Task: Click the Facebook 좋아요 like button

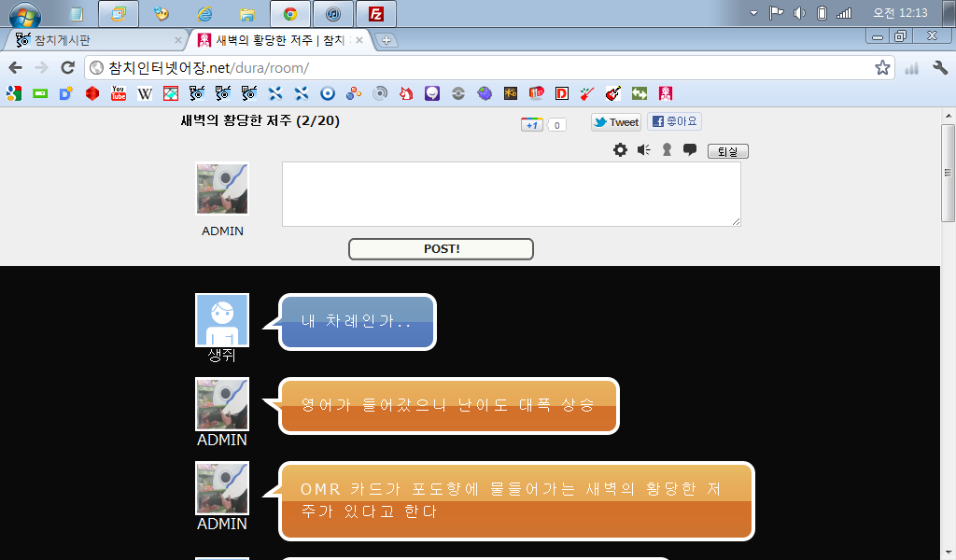Action: (x=674, y=122)
